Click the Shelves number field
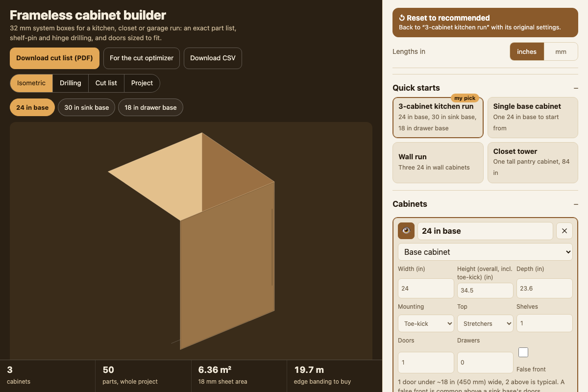Screen dimensions: 588x392 click(544, 323)
